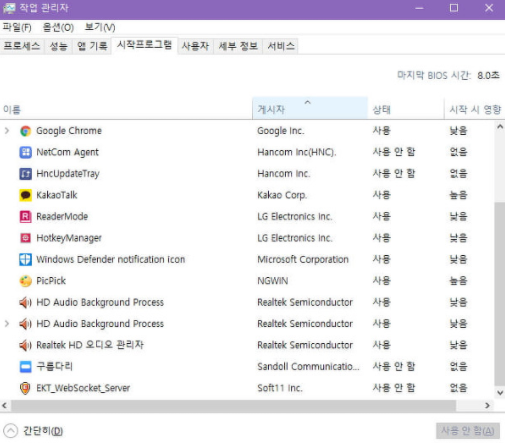Click 없음 impact value for 구름다리
The image size is (505, 443).
pos(458,367)
